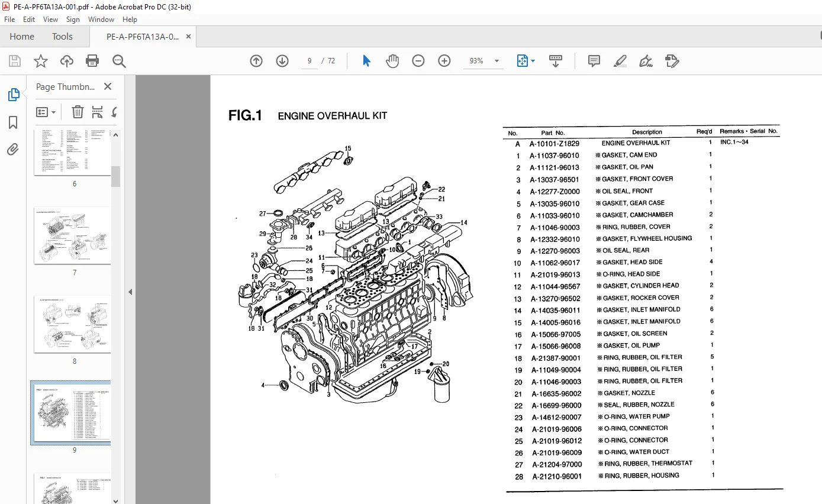
Task: Add a comment with the speech bubble icon
Action: pos(594,61)
